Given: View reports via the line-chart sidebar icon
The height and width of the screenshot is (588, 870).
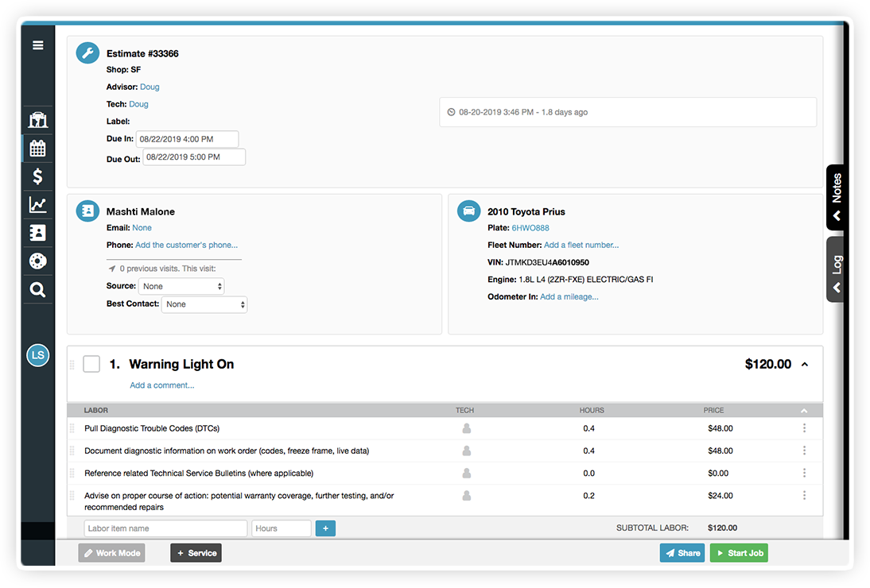Looking at the screenshot, I should coord(37,204).
